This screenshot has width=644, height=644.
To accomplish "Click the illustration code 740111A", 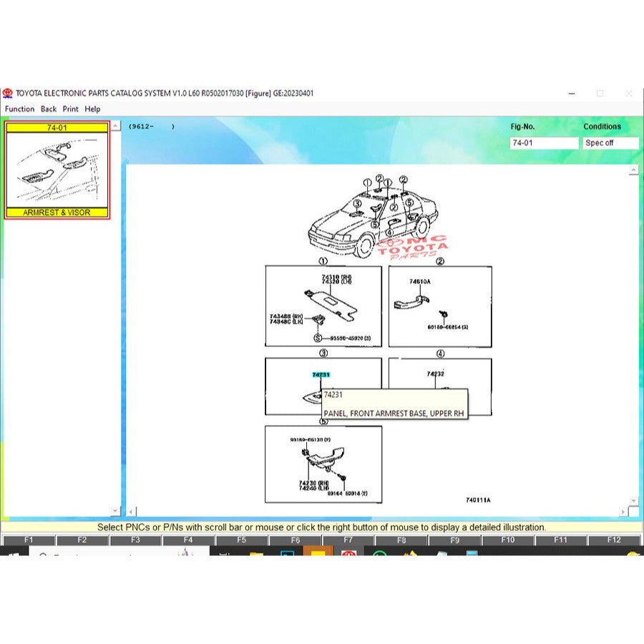I will 478,500.
